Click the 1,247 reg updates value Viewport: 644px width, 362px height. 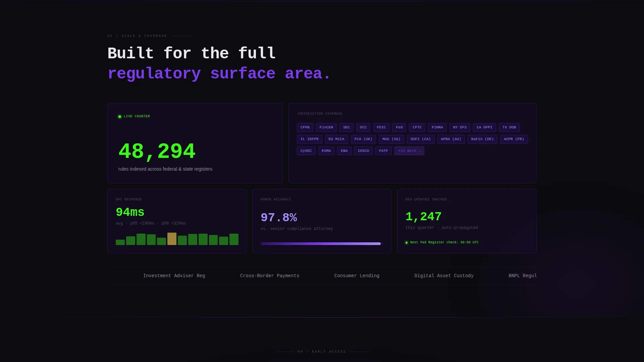(x=423, y=217)
